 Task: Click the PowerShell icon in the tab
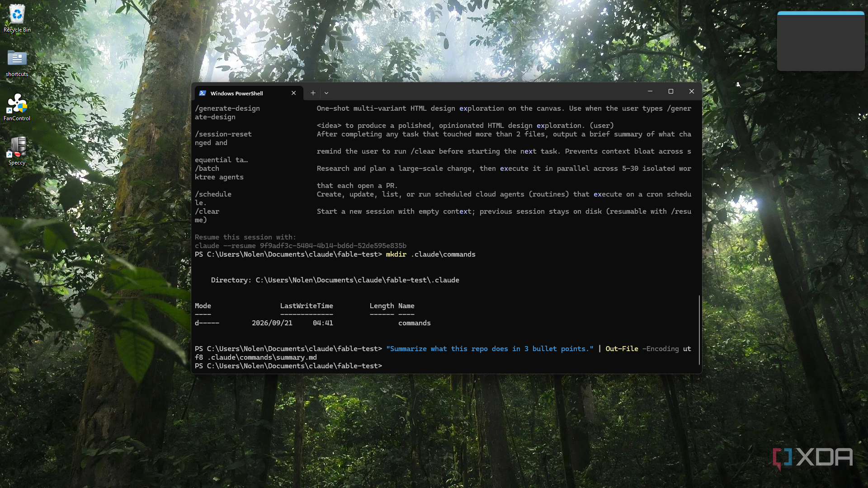(203, 93)
